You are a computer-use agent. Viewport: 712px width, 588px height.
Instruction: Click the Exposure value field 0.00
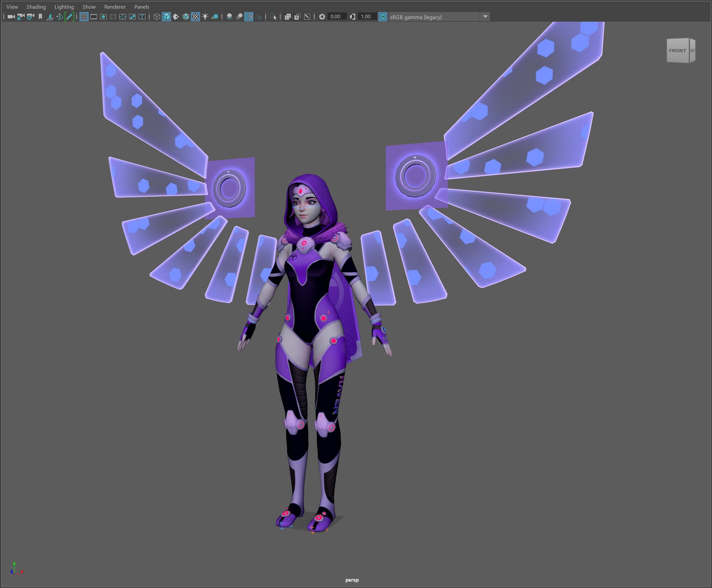337,17
